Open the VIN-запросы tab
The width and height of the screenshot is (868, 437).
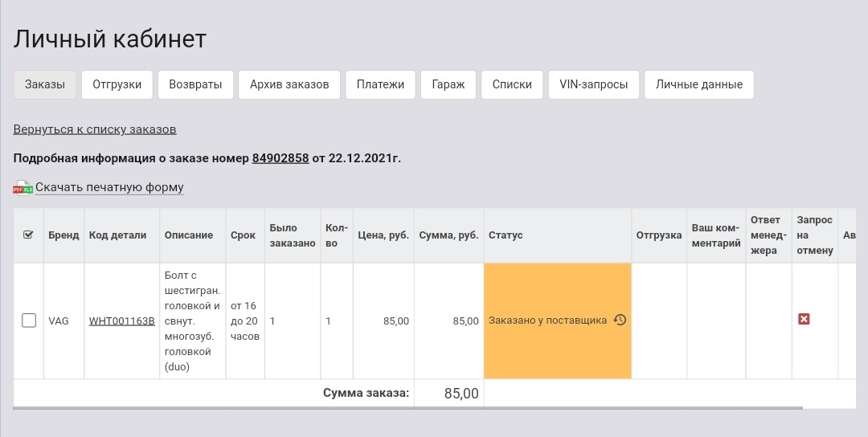tap(593, 84)
